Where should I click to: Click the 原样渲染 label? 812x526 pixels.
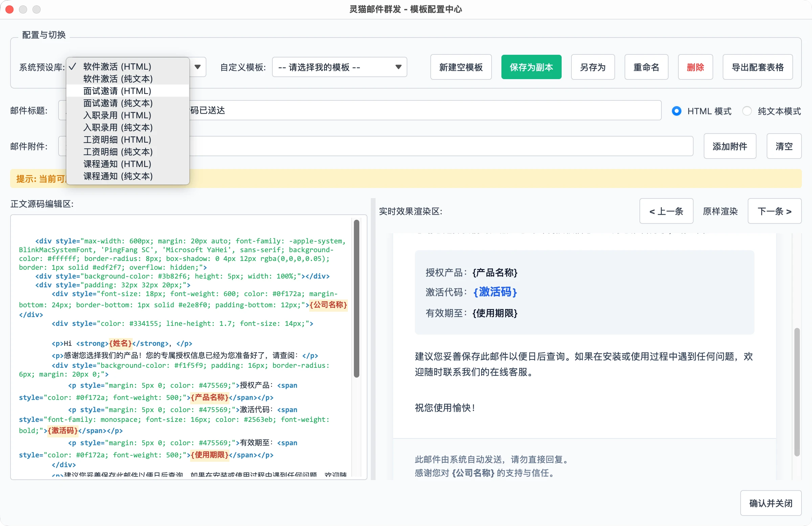point(720,211)
